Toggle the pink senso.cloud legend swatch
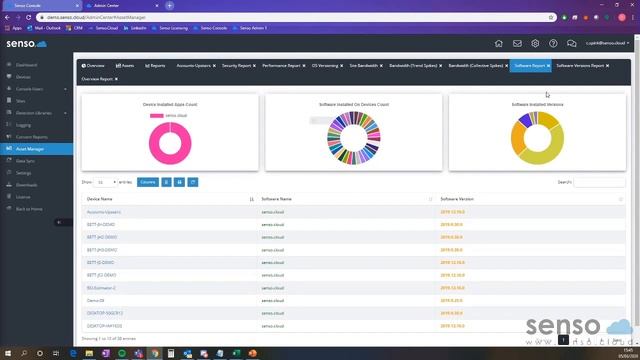The width and height of the screenshot is (640, 360). click(x=157, y=116)
